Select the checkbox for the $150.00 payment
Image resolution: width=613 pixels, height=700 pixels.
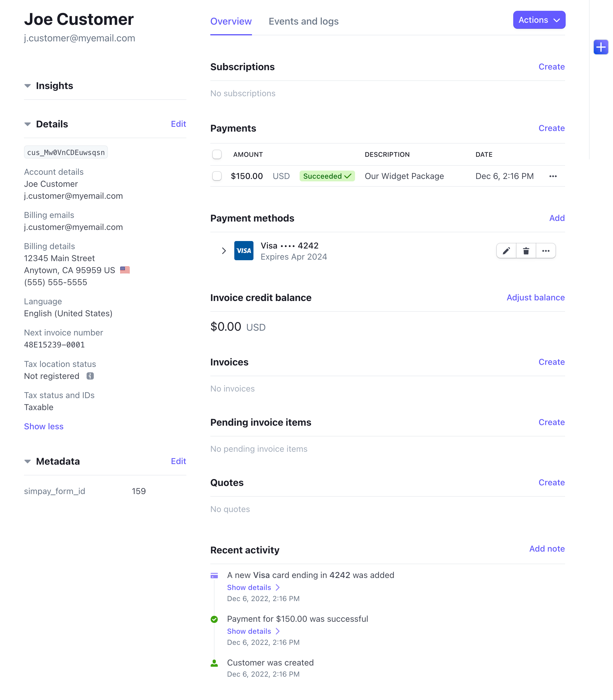217,176
